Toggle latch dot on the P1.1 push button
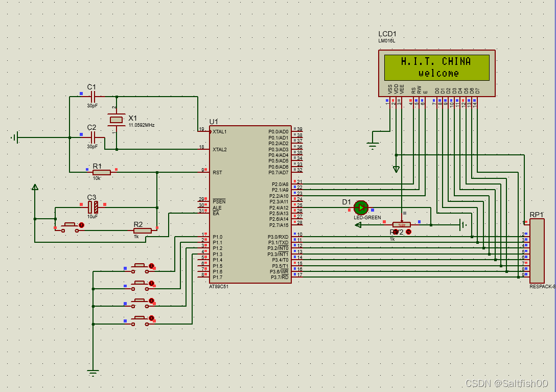The width and height of the screenshot is (556, 392). (151, 283)
